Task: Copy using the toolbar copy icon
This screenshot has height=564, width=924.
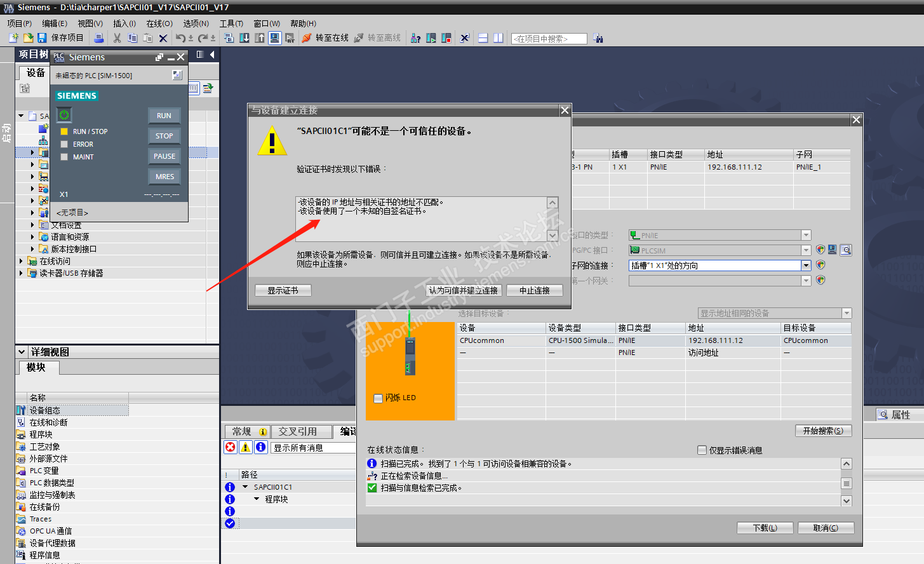Action: (x=133, y=38)
